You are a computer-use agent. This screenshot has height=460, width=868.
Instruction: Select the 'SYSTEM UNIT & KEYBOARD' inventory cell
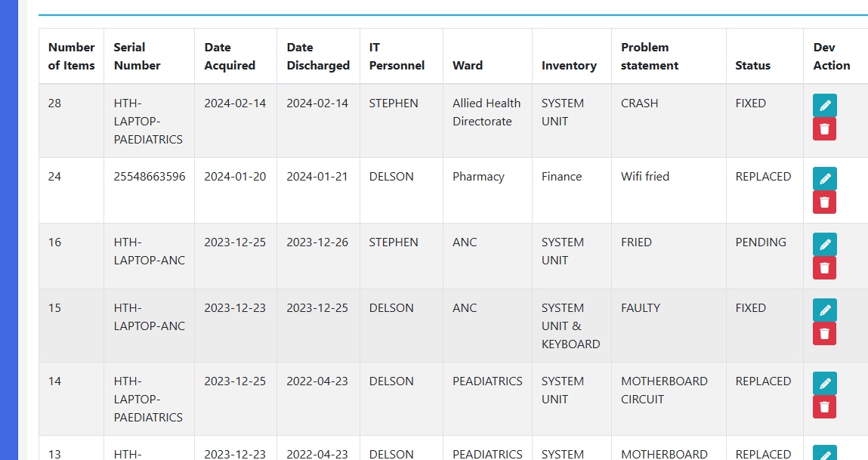point(570,326)
